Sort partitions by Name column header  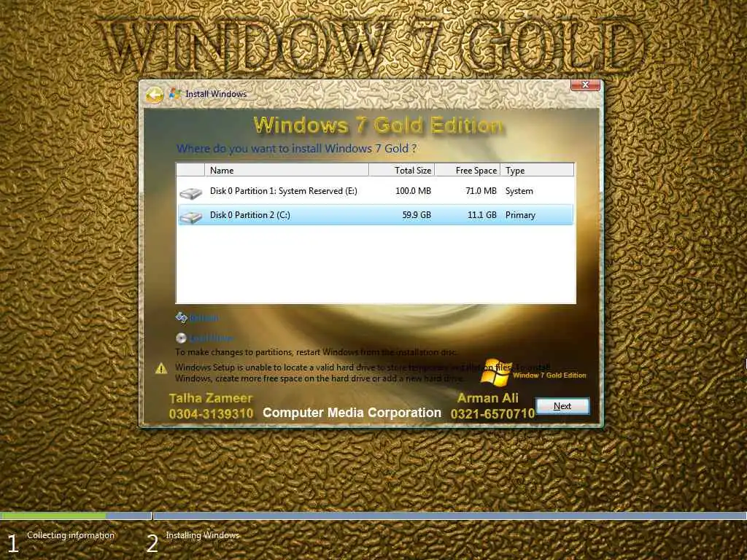pyautogui.click(x=286, y=170)
